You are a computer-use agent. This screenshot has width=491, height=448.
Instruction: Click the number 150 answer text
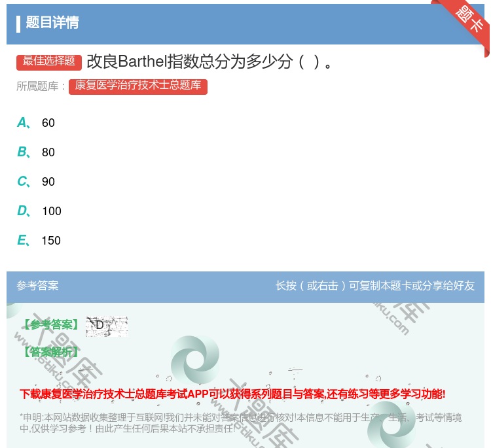click(x=51, y=241)
